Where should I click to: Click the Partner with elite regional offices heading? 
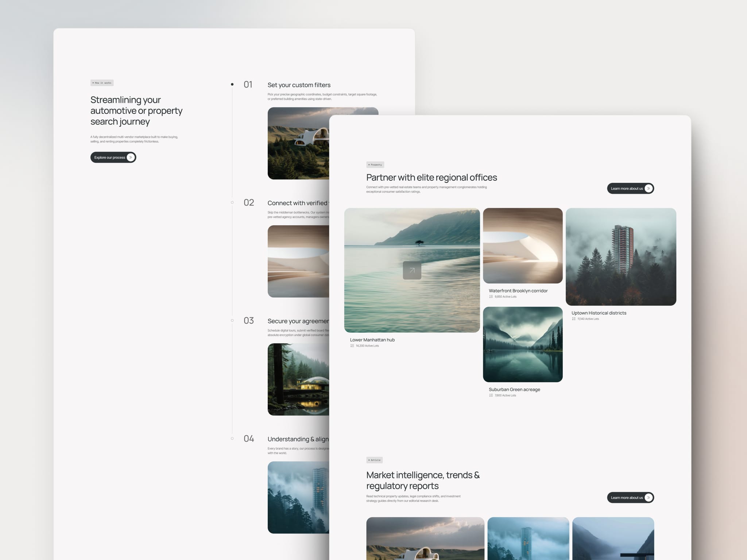point(431,178)
